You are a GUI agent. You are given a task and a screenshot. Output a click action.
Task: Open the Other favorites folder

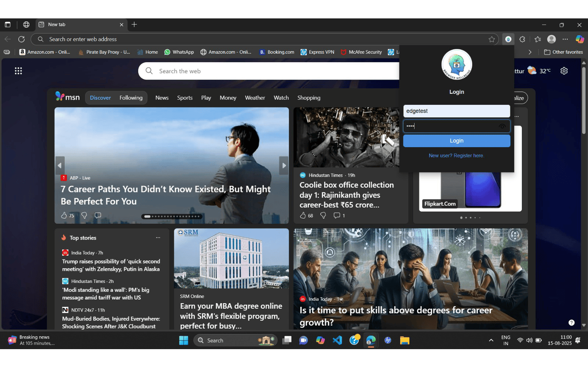click(564, 52)
